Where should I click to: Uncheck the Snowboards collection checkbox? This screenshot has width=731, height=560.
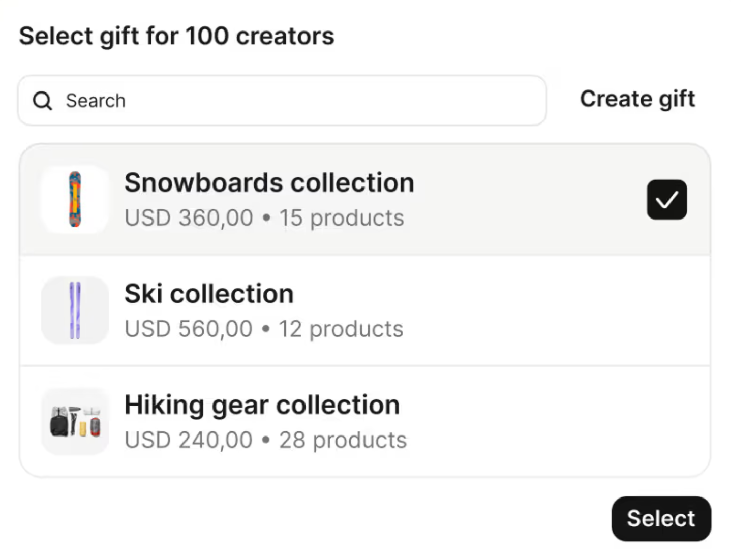[666, 200]
